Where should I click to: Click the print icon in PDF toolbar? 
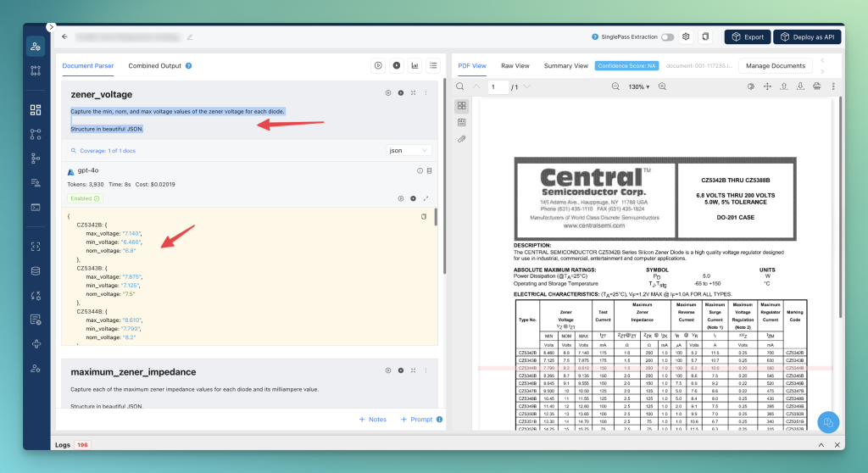tap(816, 86)
